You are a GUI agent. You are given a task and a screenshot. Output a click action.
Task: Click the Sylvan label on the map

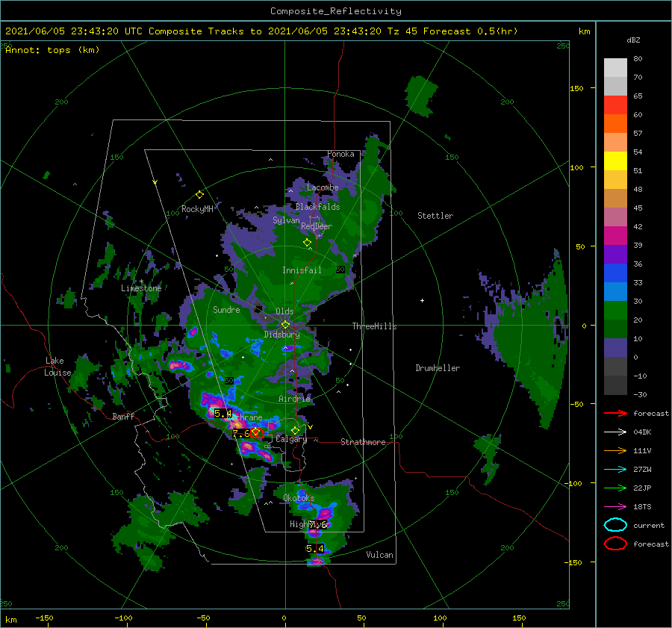[286, 220]
